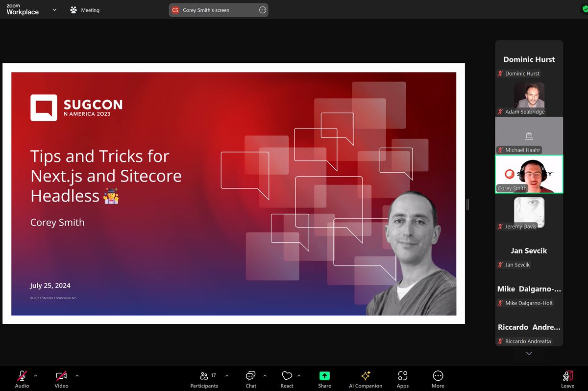The height and width of the screenshot is (391, 588).
Task: Expand the Participants options caret
Action: 226,376
